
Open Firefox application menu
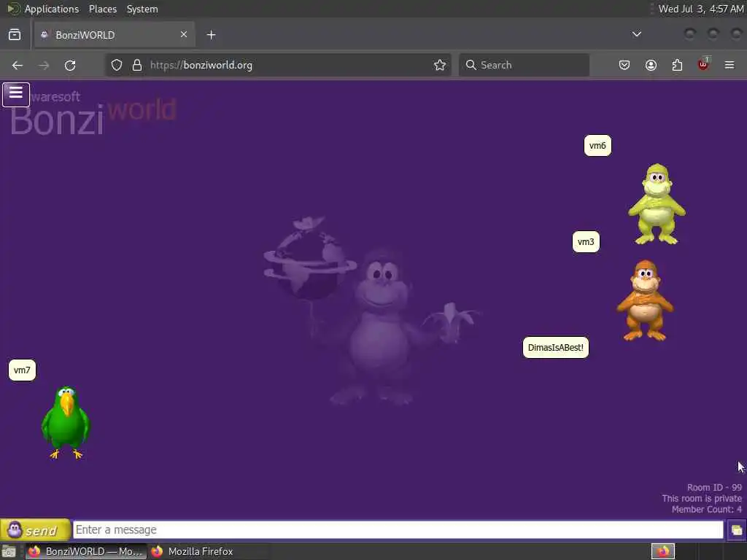(x=729, y=65)
